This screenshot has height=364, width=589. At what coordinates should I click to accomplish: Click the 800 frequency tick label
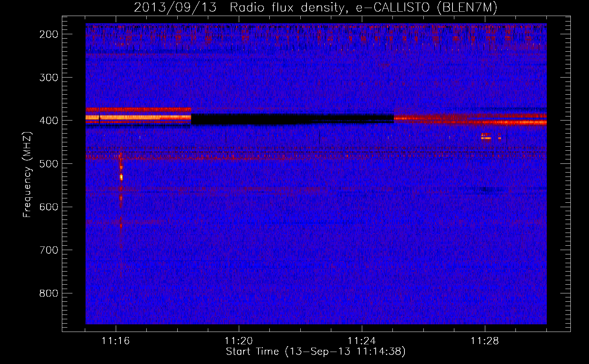pyautogui.click(x=49, y=293)
